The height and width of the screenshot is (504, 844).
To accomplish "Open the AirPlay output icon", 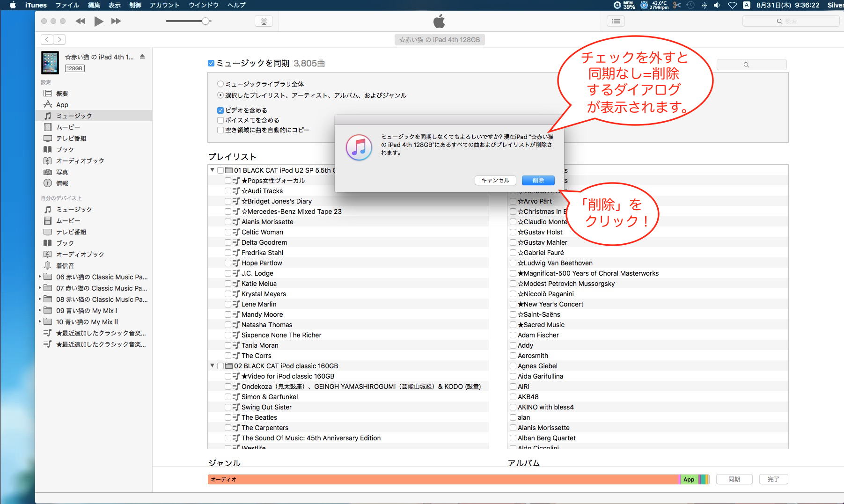I will [x=264, y=21].
